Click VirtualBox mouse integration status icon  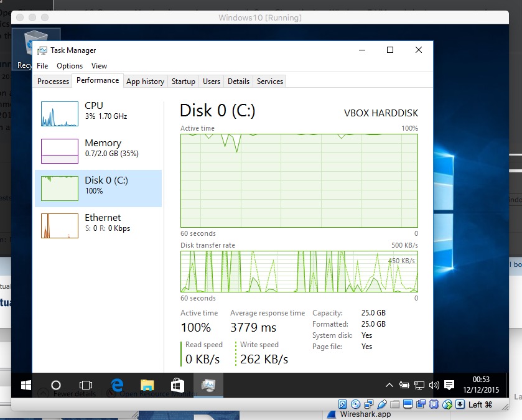coord(447,404)
